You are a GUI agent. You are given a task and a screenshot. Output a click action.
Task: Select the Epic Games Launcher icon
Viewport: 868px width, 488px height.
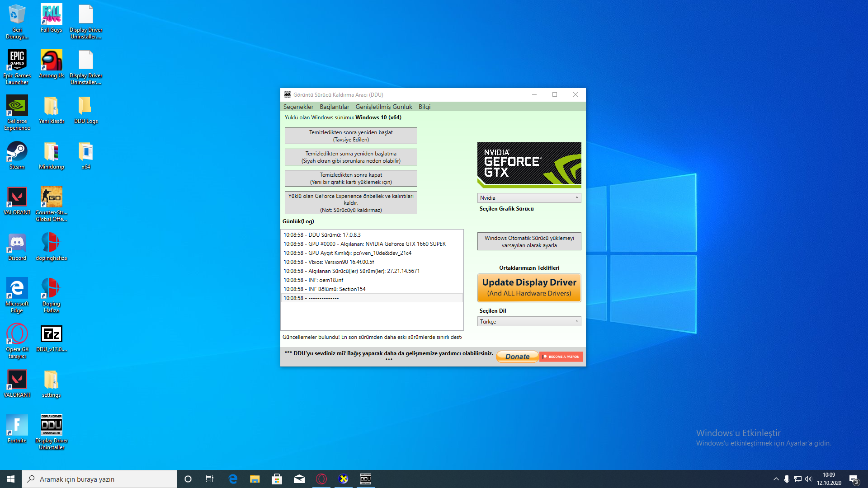[17, 67]
